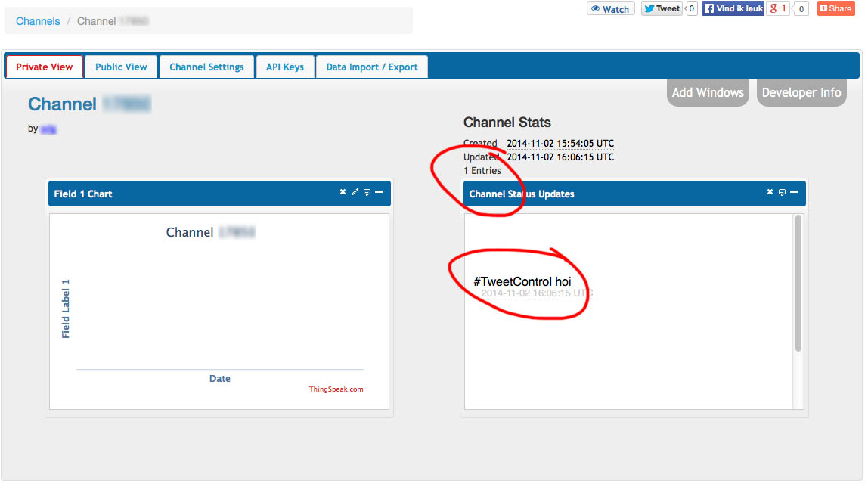868x490 pixels.
Task: Click the status timestamp 2014-11-02 16:06:15 UTC
Action: tap(536, 293)
